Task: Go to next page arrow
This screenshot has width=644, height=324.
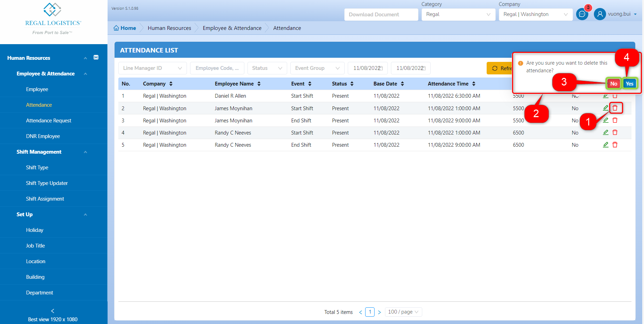Action: (379, 312)
